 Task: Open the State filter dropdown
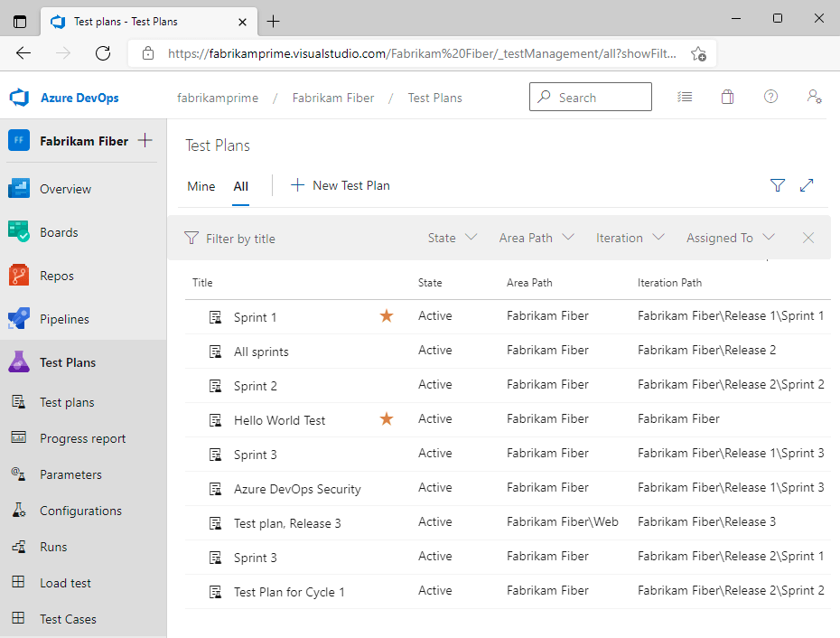tap(452, 238)
